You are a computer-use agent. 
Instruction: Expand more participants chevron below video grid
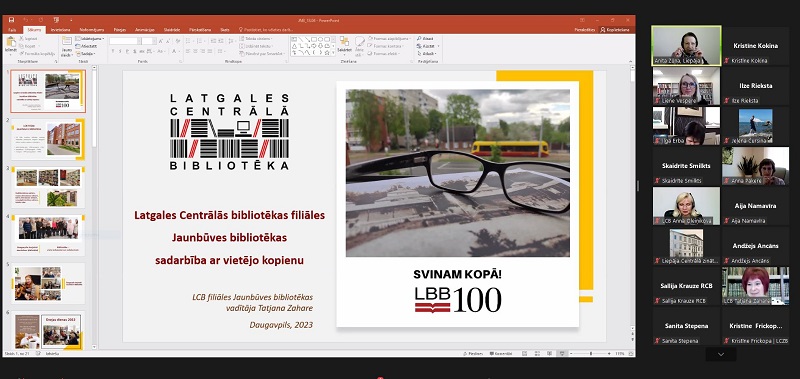[721, 354]
